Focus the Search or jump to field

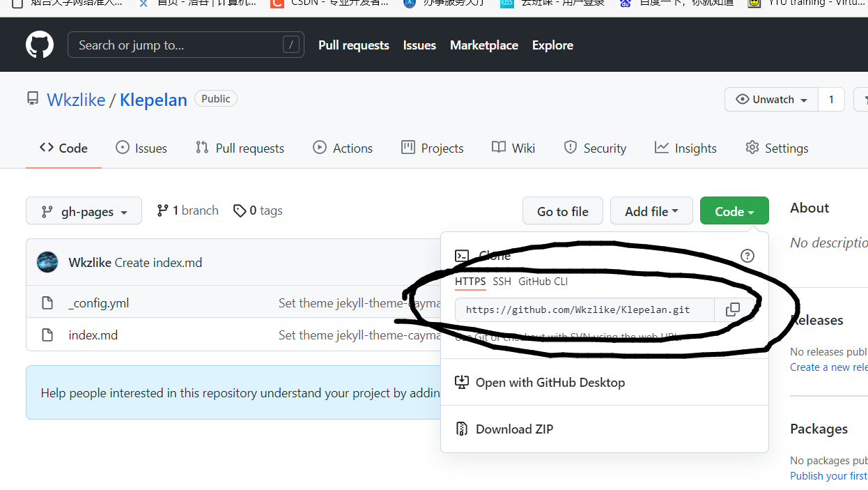[x=185, y=45]
